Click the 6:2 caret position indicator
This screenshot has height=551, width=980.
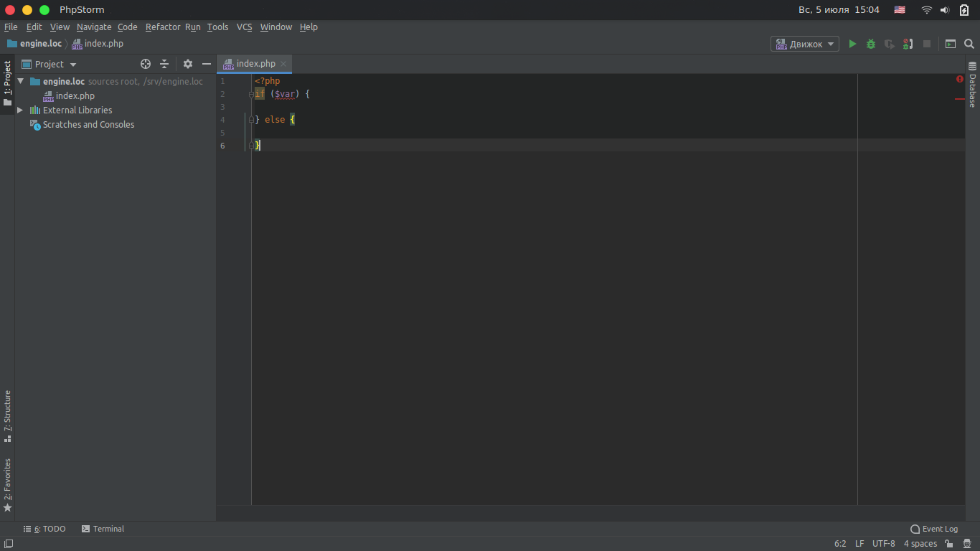tap(840, 544)
